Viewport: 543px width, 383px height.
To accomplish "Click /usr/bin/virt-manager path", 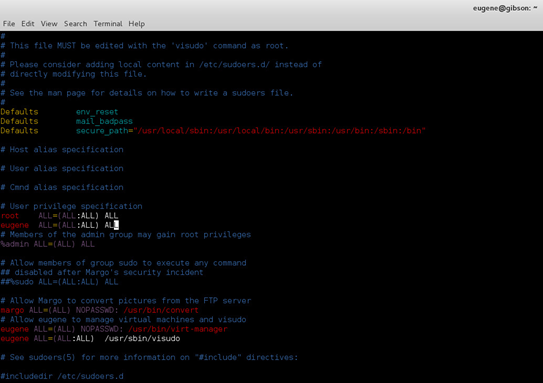I will tap(177, 329).
